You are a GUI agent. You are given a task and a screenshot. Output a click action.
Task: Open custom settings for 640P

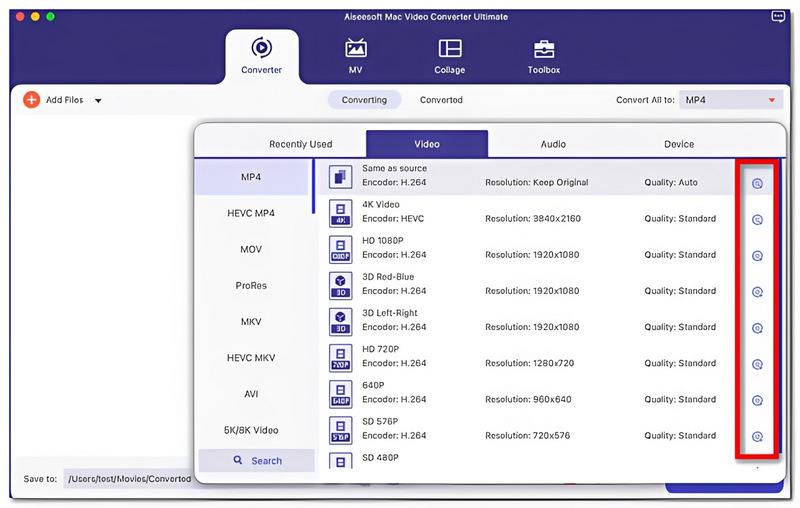[758, 401]
